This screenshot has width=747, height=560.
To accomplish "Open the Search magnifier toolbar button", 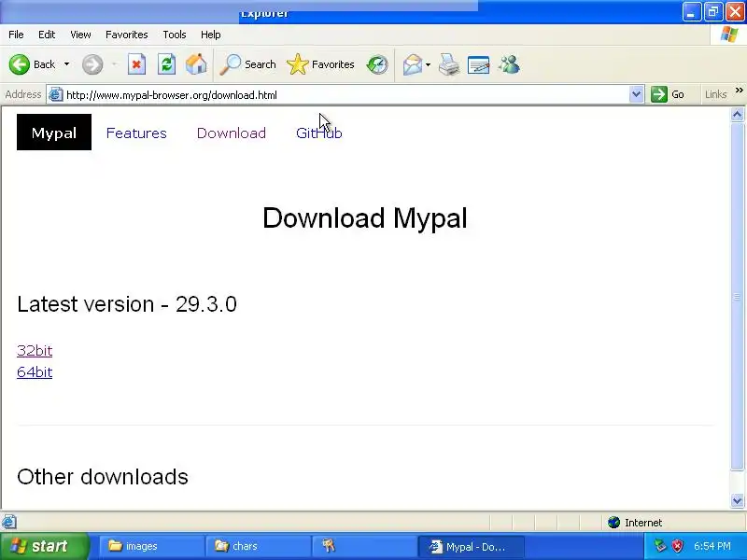I will (x=247, y=64).
